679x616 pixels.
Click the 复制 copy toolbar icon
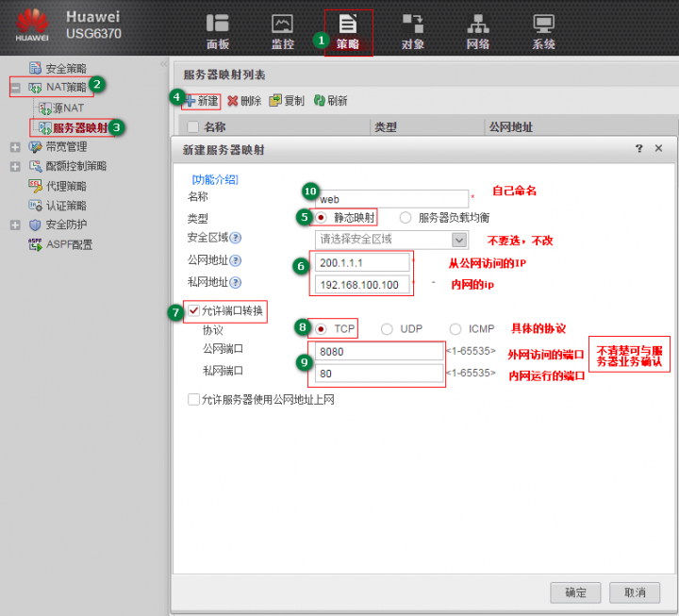[275, 100]
